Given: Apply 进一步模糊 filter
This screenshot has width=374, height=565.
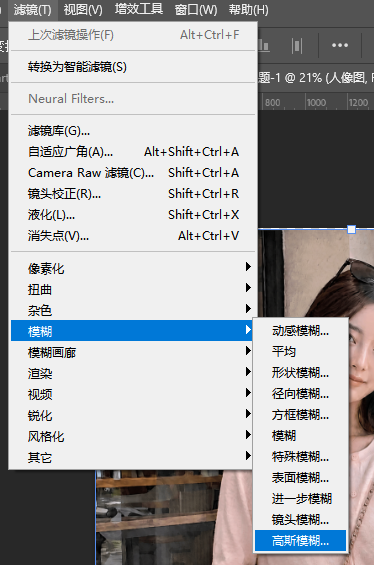Looking at the screenshot, I should [x=300, y=499].
